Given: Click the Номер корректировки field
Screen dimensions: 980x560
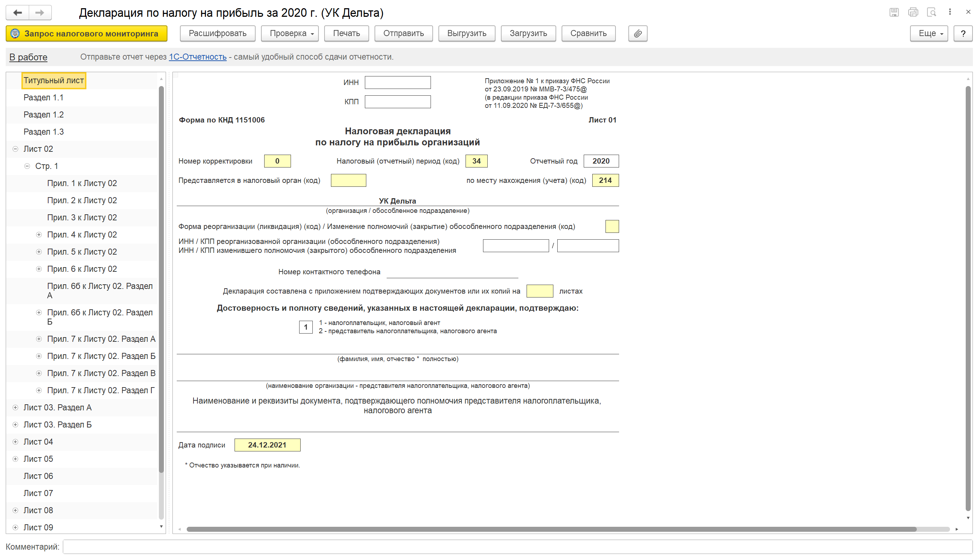Looking at the screenshot, I should click(277, 161).
